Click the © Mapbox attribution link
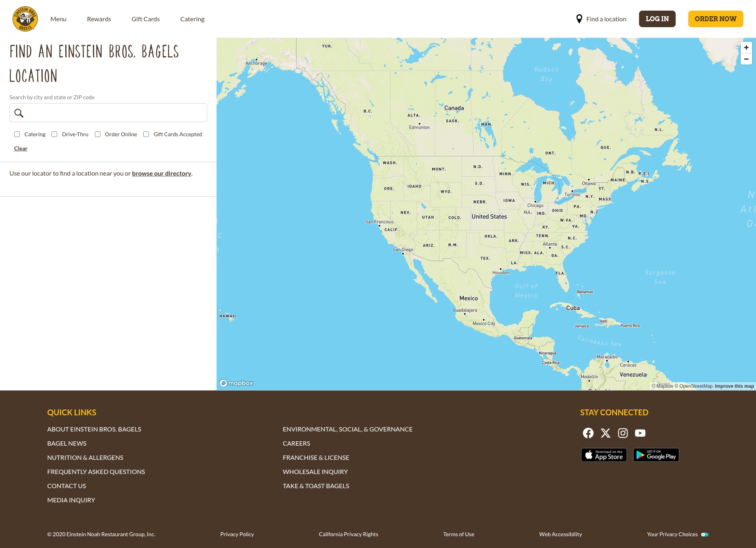Viewport: 756px width, 548px height. (x=662, y=386)
